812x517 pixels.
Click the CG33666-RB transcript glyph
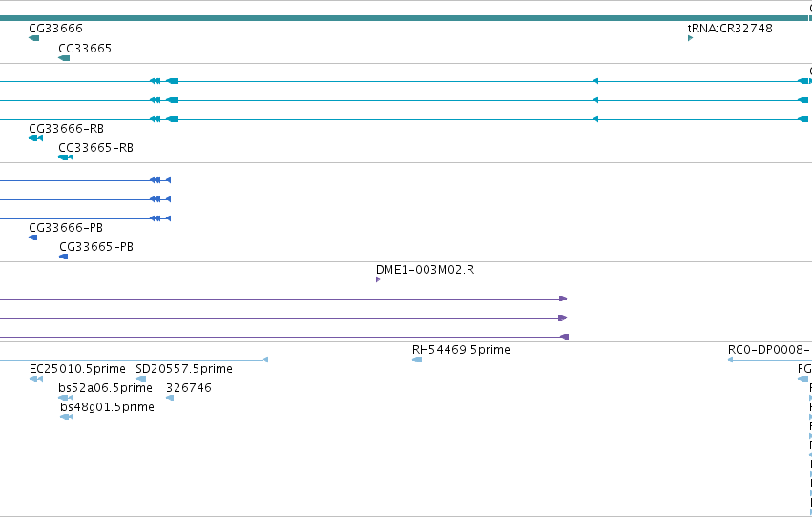35,138
